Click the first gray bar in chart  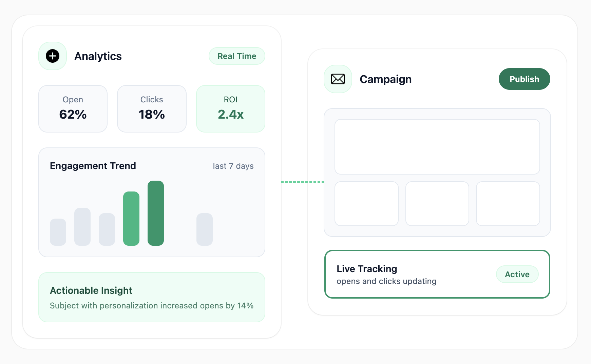pyautogui.click(x=58, y=232)
